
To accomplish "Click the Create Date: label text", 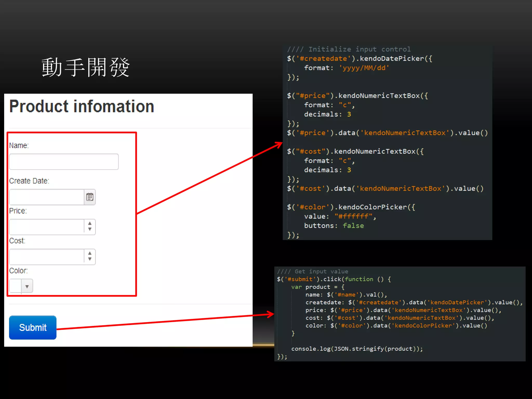I will pos(29,181).
